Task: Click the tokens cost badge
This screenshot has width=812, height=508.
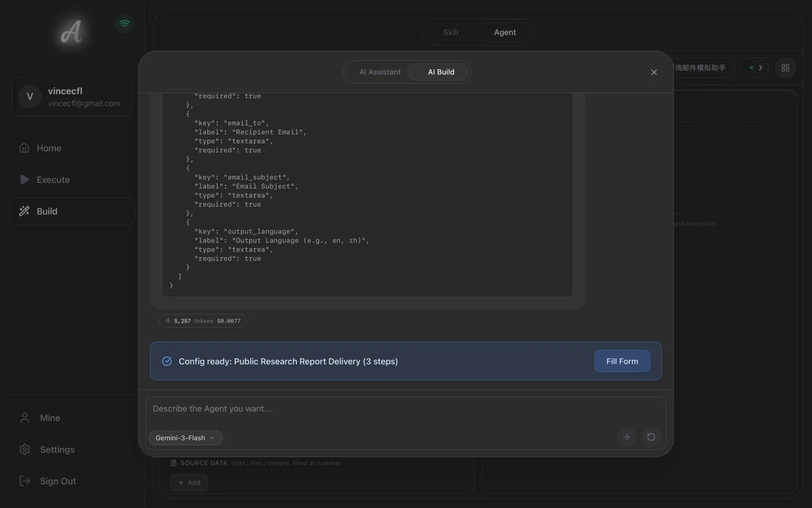Action: [202, 321]
